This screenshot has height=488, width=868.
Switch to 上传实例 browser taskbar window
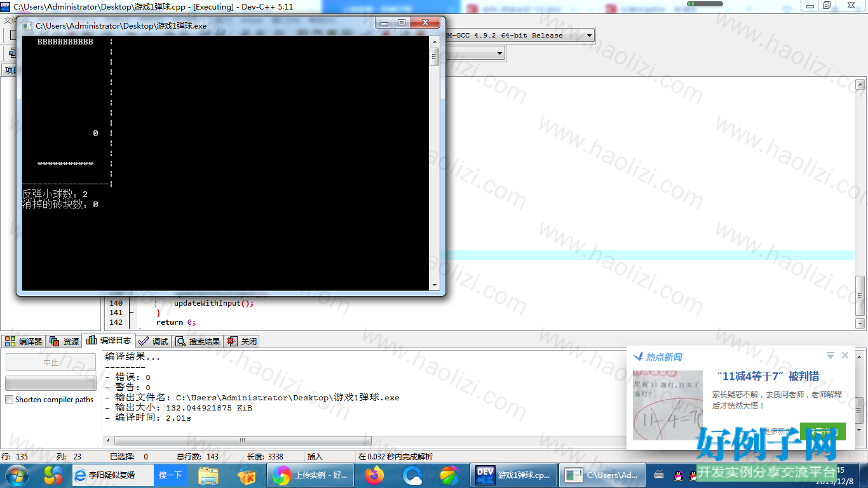click(311, 475)
